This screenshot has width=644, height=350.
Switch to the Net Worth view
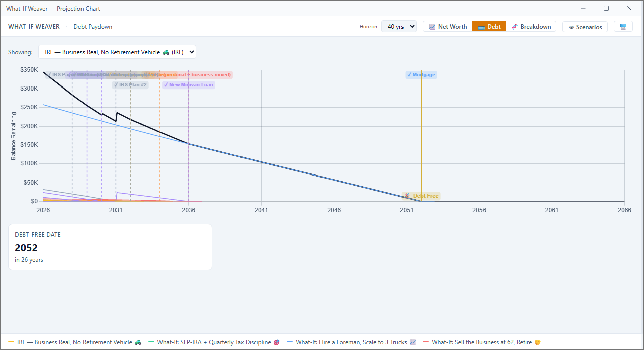coord(448,27)
